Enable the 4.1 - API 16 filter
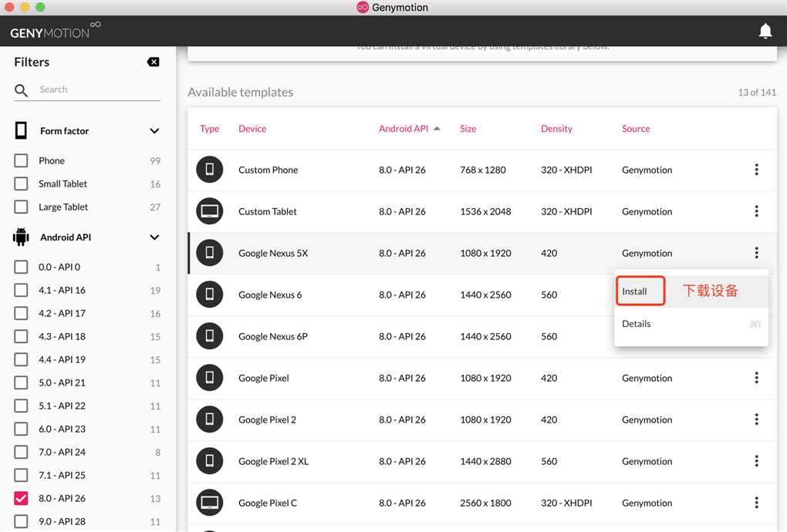 tap(21, 290)
